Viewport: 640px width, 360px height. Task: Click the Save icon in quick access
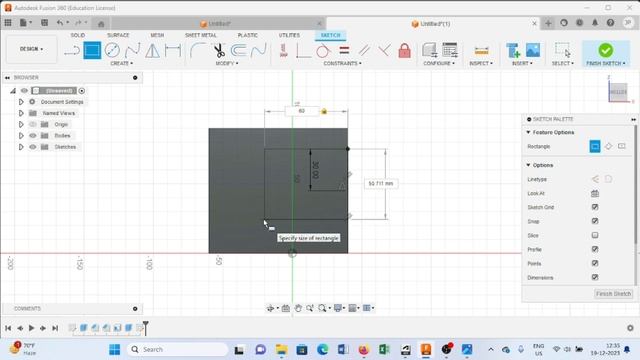44,23
